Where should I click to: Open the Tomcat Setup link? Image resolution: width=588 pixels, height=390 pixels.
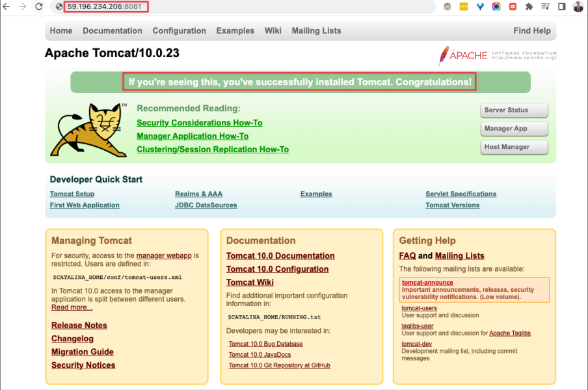coord(72,194)
